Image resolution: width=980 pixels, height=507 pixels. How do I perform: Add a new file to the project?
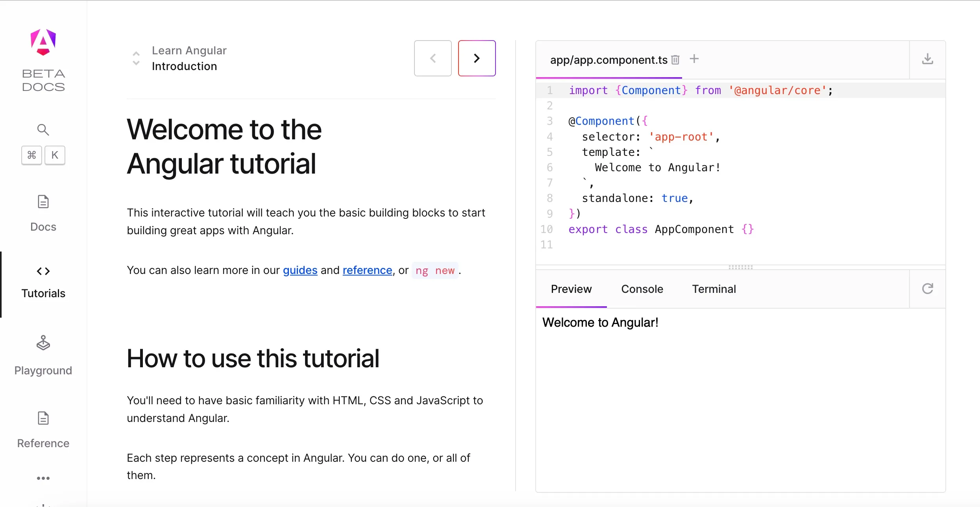point(695,59)
